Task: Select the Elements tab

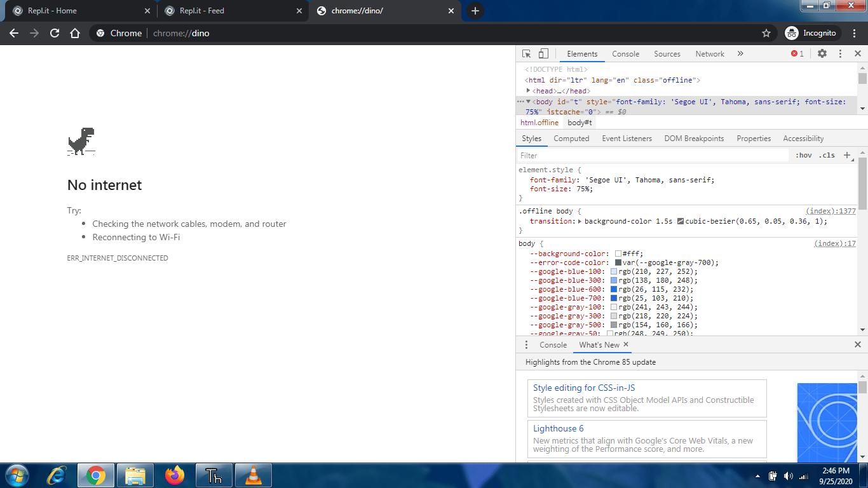Action: (582, 54)
